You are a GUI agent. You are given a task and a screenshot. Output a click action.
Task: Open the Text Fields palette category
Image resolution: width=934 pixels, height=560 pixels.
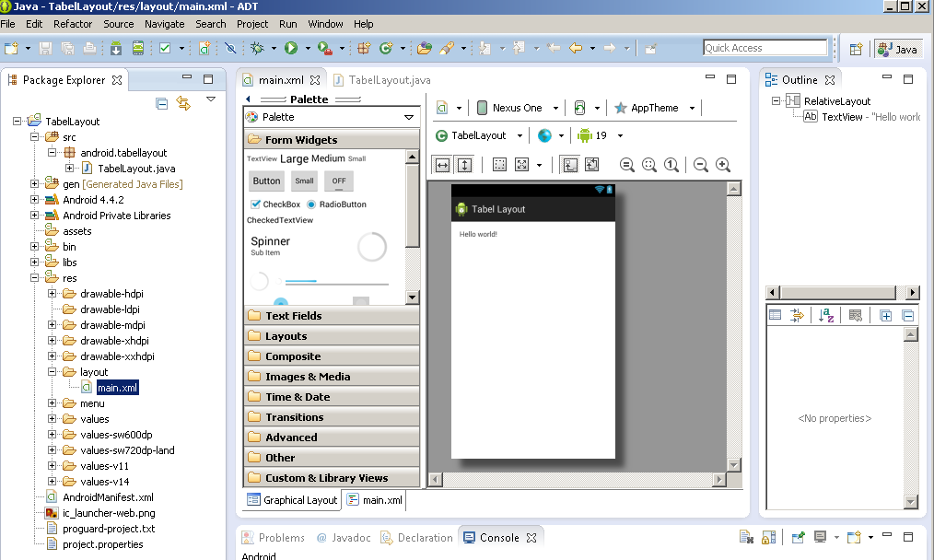332,316
